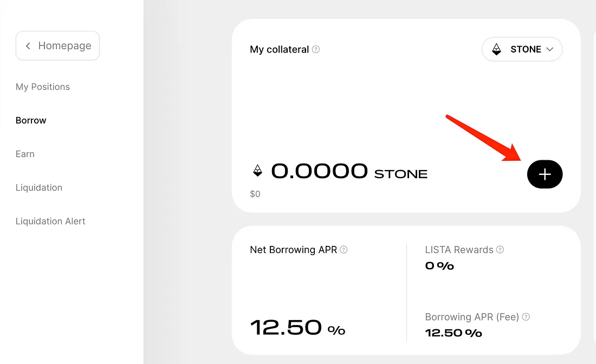Click the back chevron in Homepage button
Image resolution: width=596 pixels, height=364 pixels.
28,46
